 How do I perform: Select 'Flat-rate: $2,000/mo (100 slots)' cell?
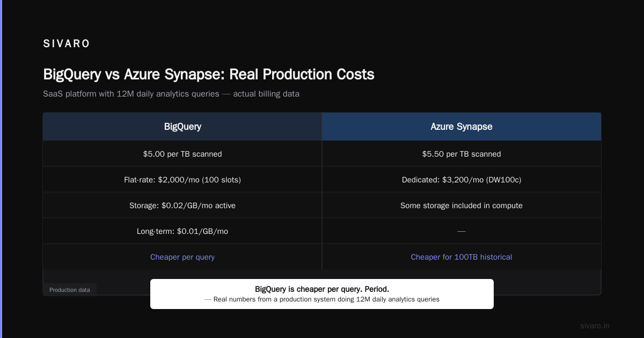(182, 180)
